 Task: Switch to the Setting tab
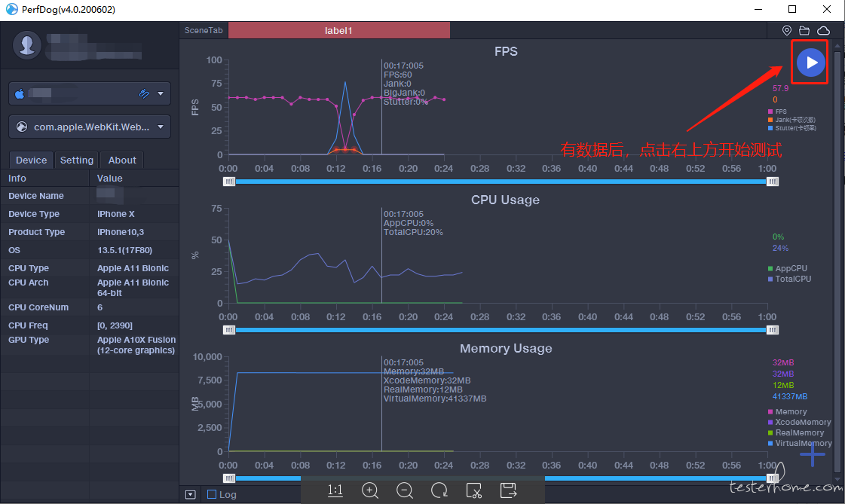[77, 160]
